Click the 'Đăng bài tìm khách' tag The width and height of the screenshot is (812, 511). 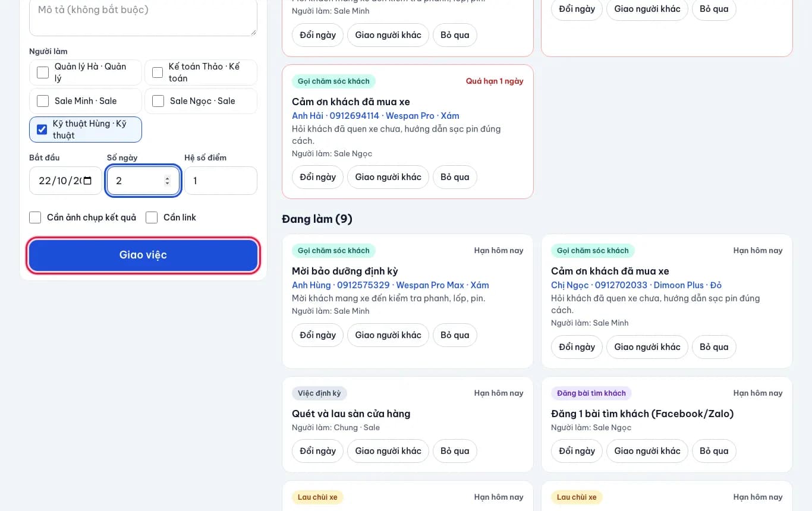click(x=591, y=393)
